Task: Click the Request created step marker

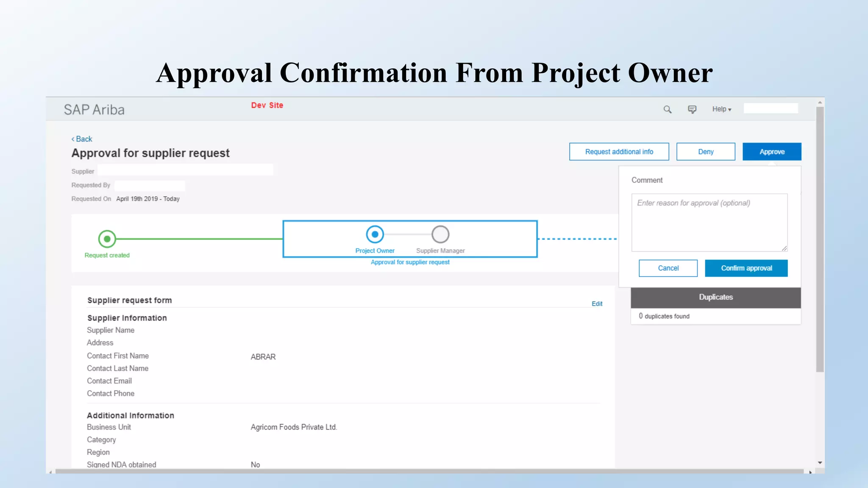Action: pos(107,239)
